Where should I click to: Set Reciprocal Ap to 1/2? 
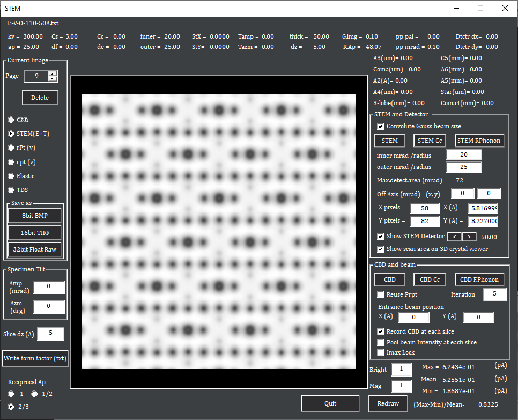point(34,394)
